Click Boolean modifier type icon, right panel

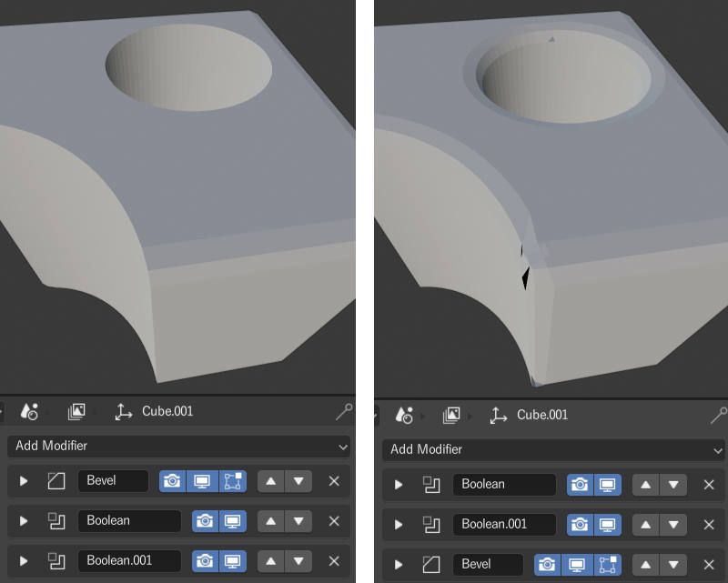[x=431, y=485]
